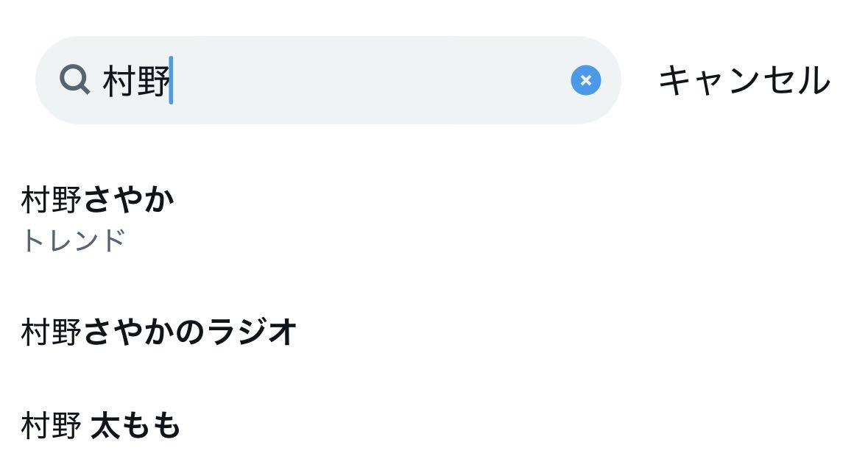Screen dimensions: 868x470
Task: Click empty area inside the search bar
Action: 368,80
